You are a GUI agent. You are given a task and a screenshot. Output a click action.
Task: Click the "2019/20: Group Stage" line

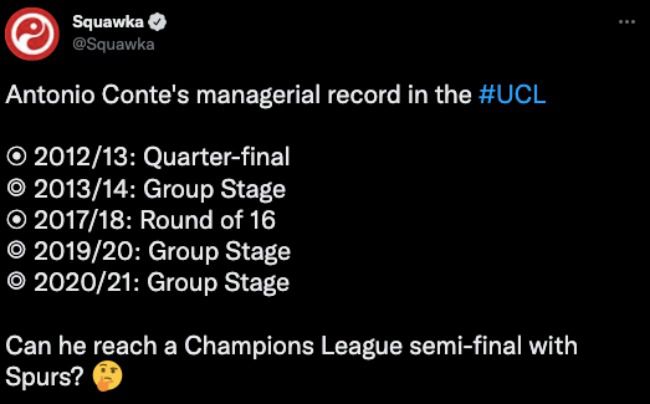(x=162, y=251)
